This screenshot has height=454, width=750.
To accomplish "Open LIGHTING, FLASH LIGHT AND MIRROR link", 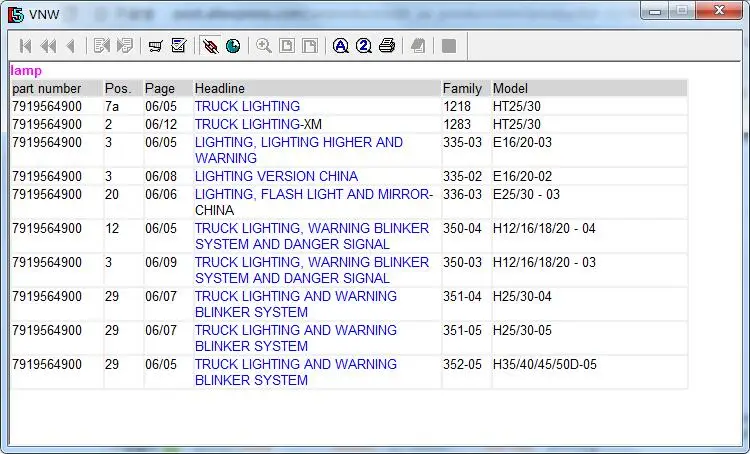I will click(x=313, y=194).
